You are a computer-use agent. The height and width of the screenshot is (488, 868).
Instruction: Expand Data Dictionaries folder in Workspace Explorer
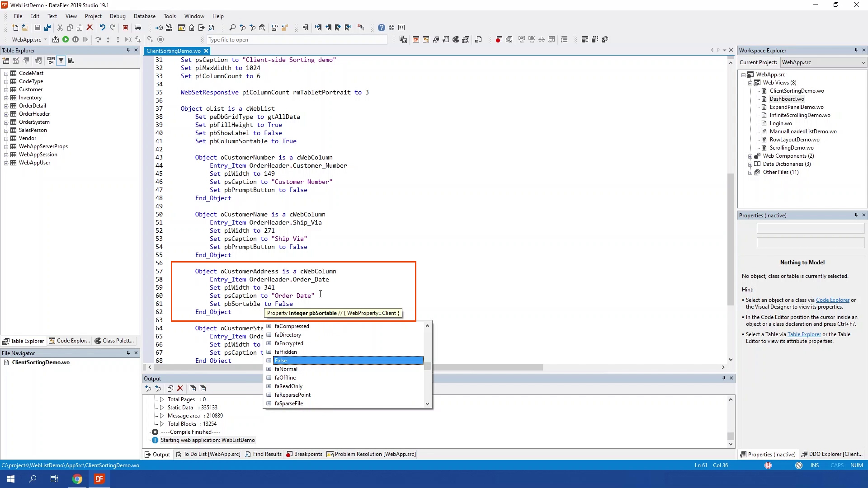(750, 164)
